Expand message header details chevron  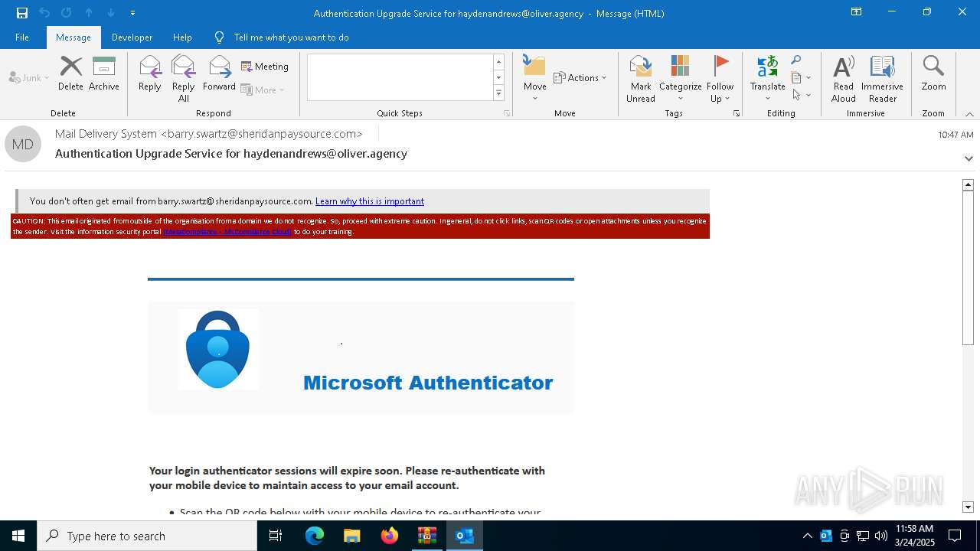(x=969, y=158)
